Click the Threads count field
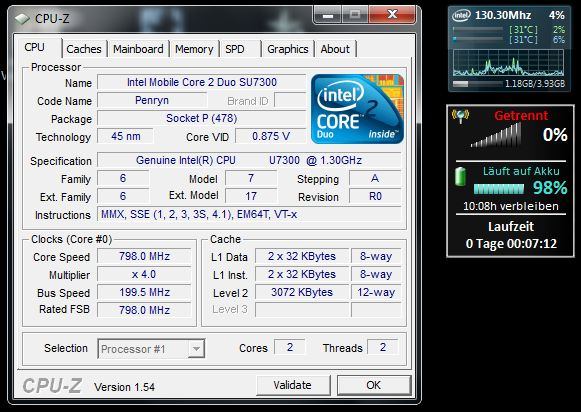 pos(383,347)
